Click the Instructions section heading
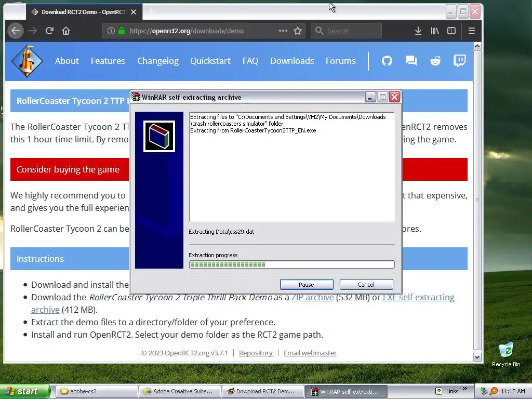 click(x=40, y=259)
